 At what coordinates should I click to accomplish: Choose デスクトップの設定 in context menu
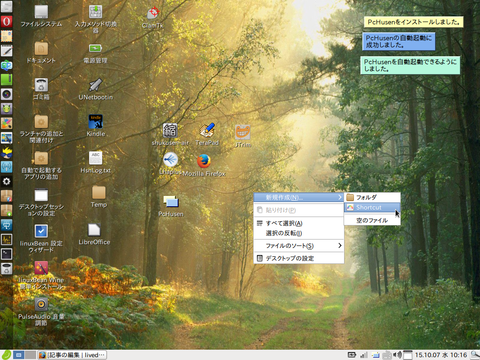coord(299,258)
